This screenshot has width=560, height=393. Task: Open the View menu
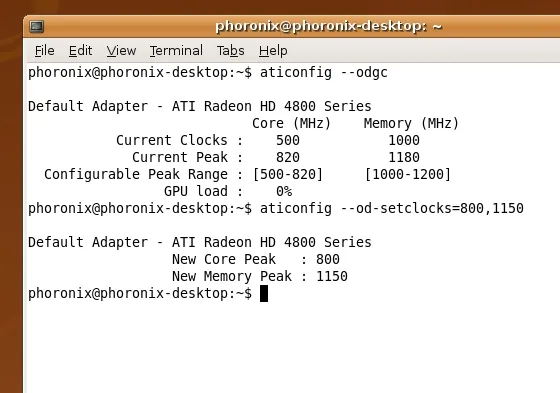pyautogui.click(x=121, y=51)
